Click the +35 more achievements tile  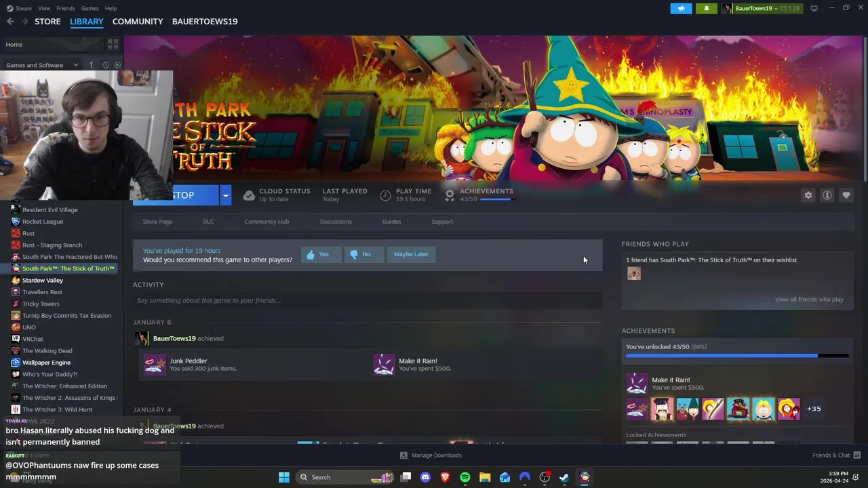pyautogui.click(x=814, y=409)
